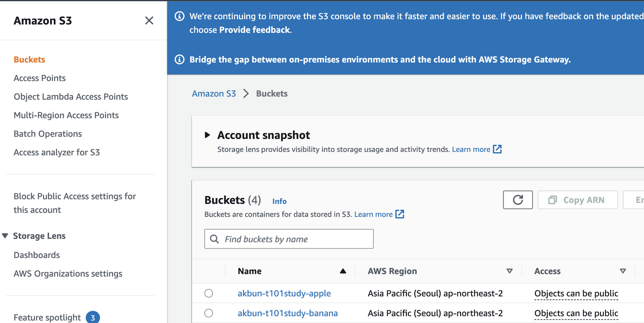Open external link icon beside Account snapshot Learn more
This screenshot has height=323, width=644.
(497, 149)
